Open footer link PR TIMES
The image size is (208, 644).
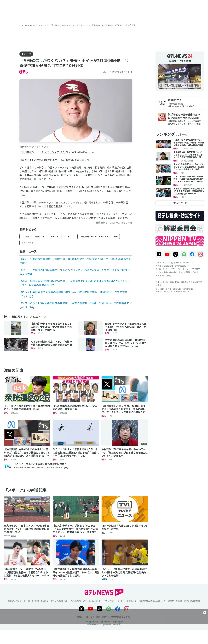point(131,601)
